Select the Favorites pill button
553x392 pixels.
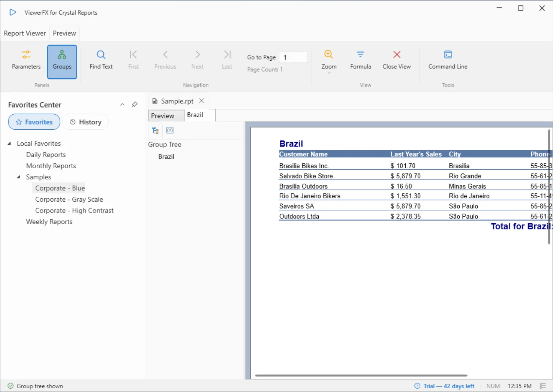[x=34, y=122]
